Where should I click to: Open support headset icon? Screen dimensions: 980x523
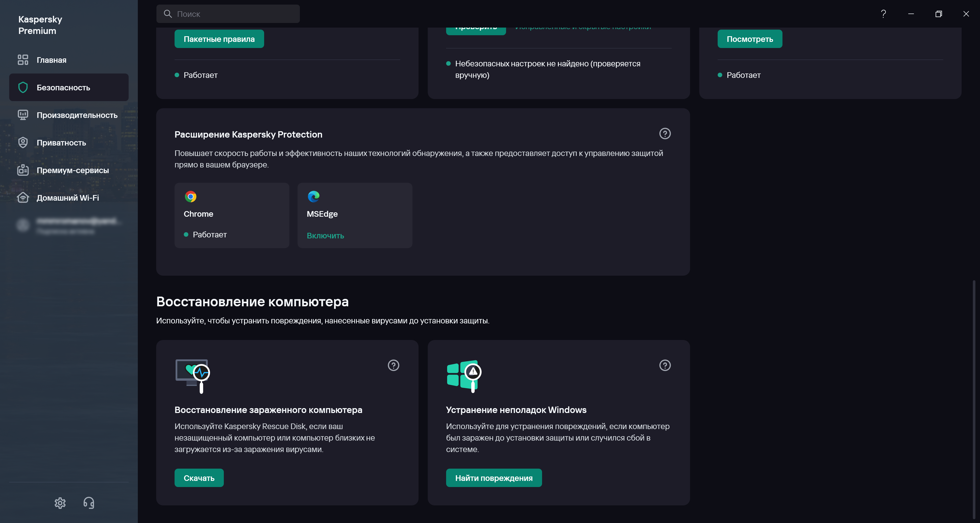coord(89,503)
